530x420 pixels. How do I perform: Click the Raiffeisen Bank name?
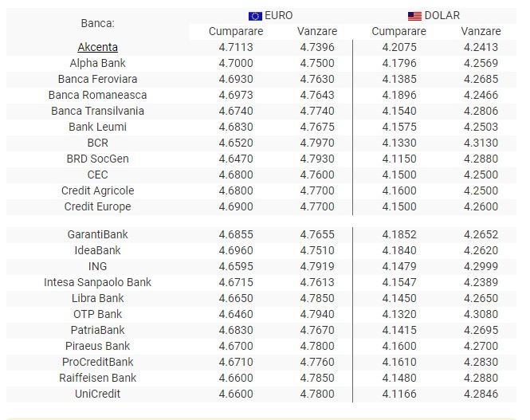pos(98,378)
